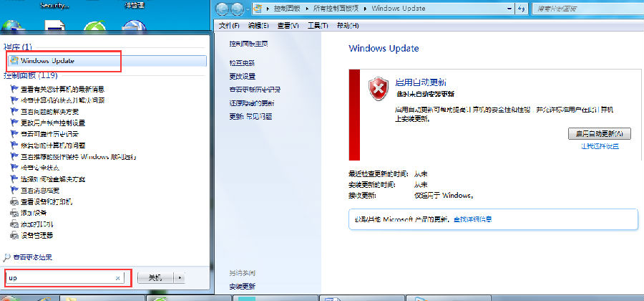This screenshot has height=301, width=644.
Task: Click the 控制面板 (119) results group header
Action: tap(30, 76)
